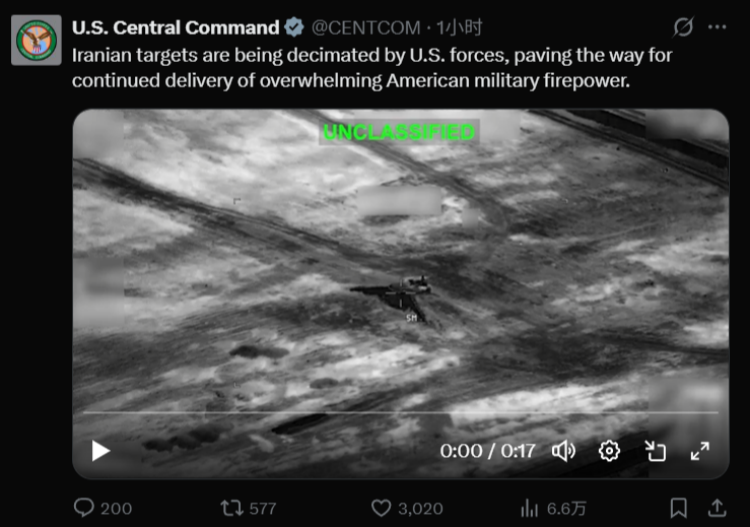Viewport: 750px width, 527px height.
Task: Open the U.S. Central Command account name link
Action: coord(176,27)
